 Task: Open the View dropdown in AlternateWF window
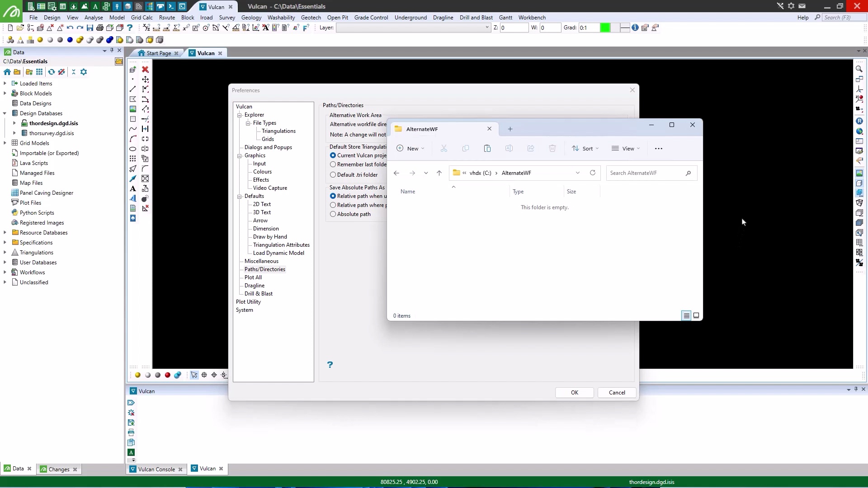tap(626, 148)
